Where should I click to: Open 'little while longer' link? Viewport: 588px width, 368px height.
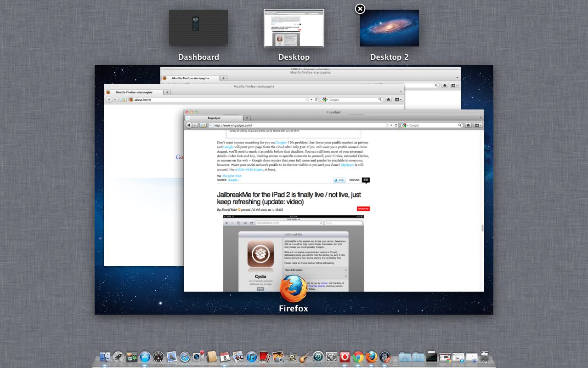(249, 169)
